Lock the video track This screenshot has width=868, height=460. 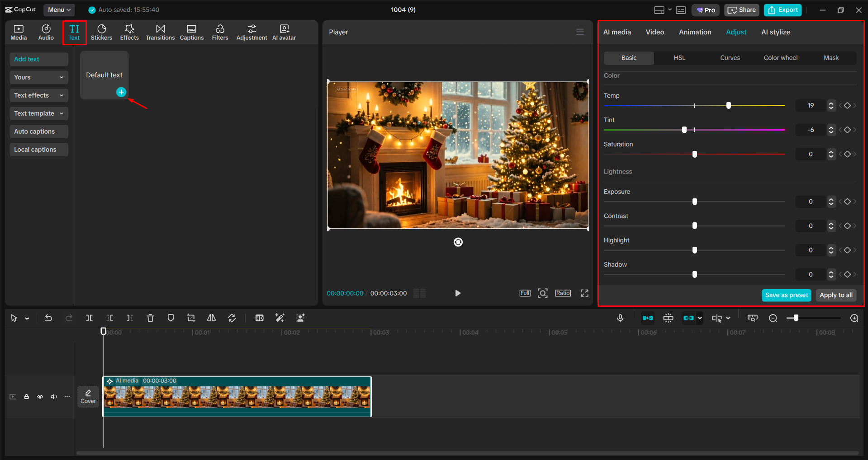tap(26, 396)
